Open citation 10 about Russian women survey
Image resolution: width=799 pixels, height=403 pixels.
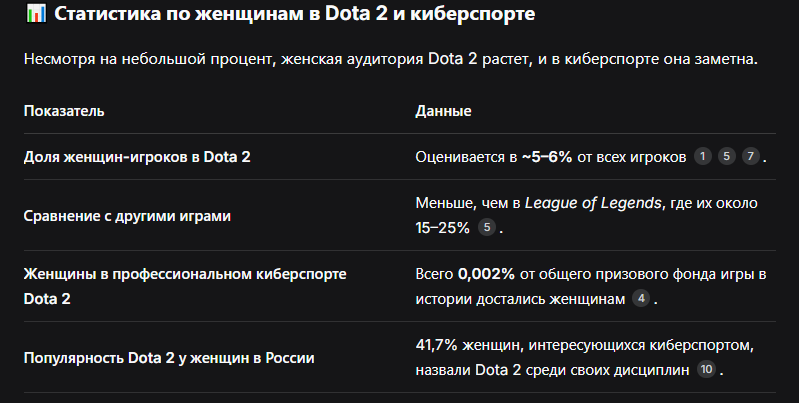[x=706, y=369]
